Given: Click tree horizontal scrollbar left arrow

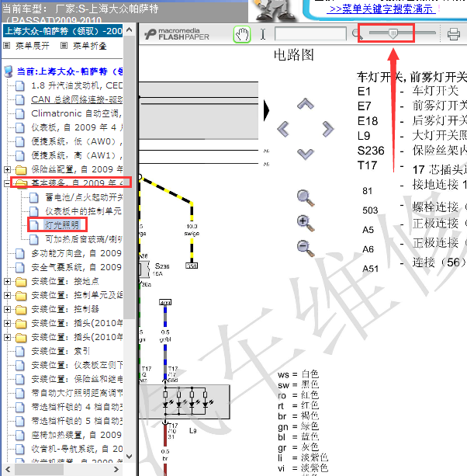Looking at the screenshot, I should coord(8,469).
